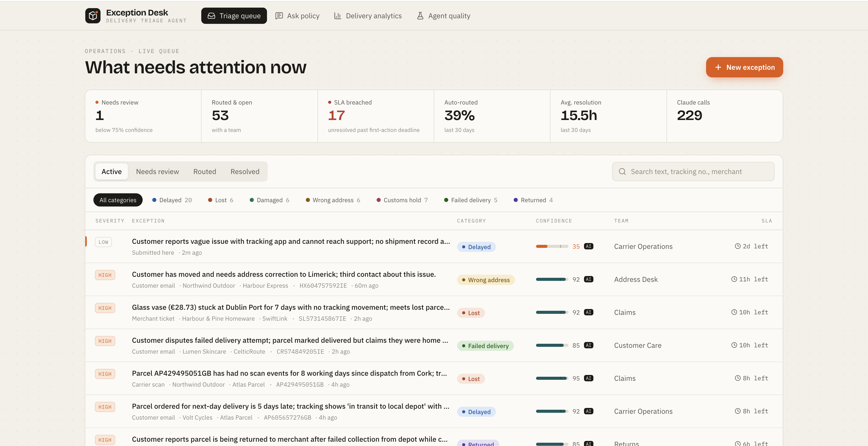Screen dimensions: 868x446
Task: Click the confidence bar showing 95
Action: point(552,378)
